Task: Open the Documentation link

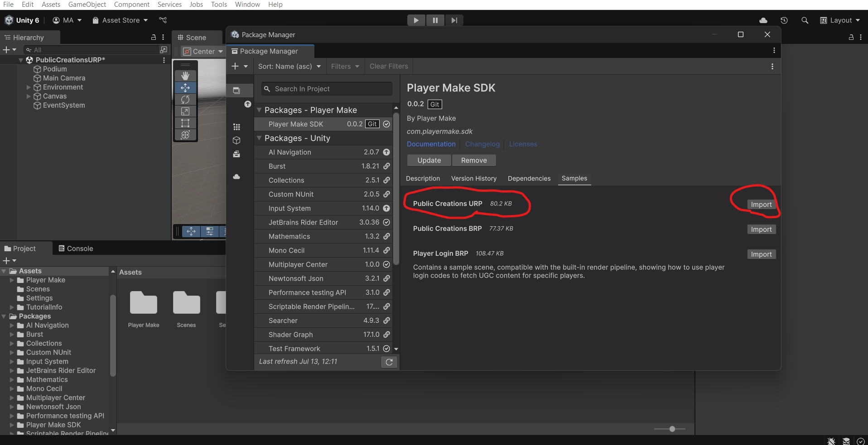Action: coord(431,144)
